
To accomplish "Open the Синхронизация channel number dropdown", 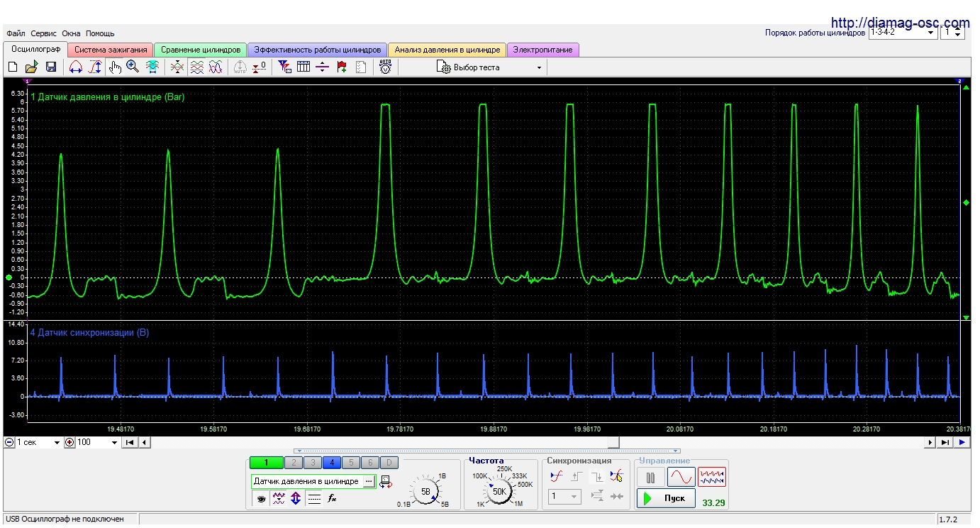I will [x=565, y=497].
